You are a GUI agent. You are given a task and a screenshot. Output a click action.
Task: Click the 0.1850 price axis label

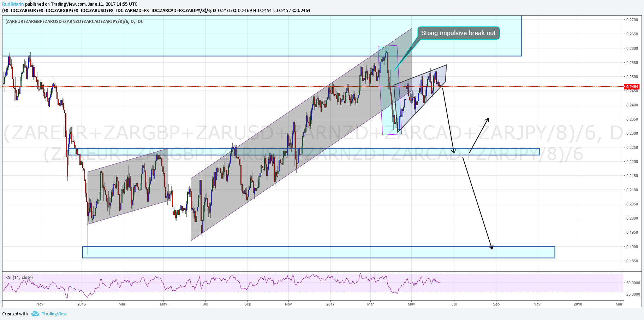(632, 261)
